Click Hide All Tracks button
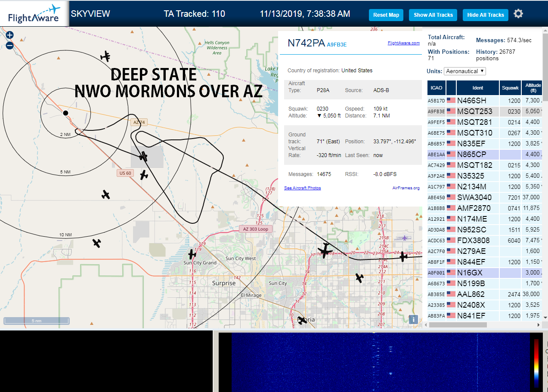 coord(486,15)
